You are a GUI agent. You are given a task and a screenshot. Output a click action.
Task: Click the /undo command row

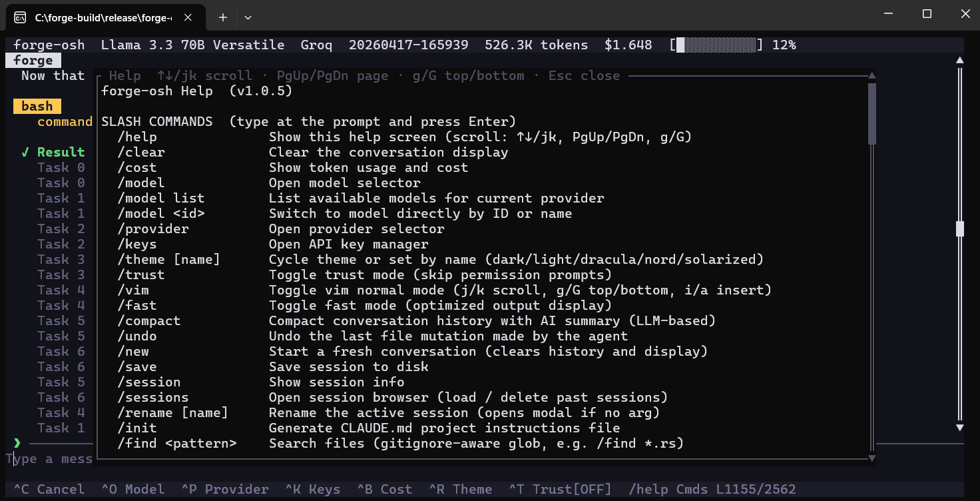pos(373,336)
